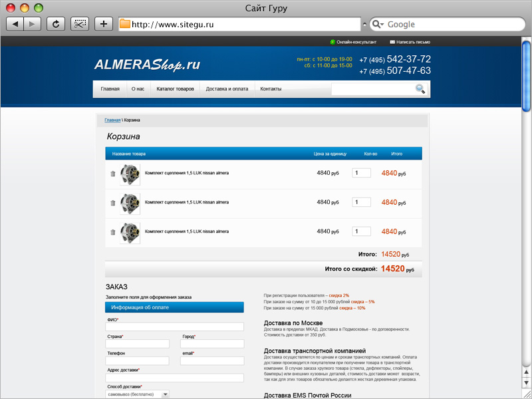Click the phone number 507-47-63
The image size is (532, 399).
pyautogui.click(x=409, y=70)
